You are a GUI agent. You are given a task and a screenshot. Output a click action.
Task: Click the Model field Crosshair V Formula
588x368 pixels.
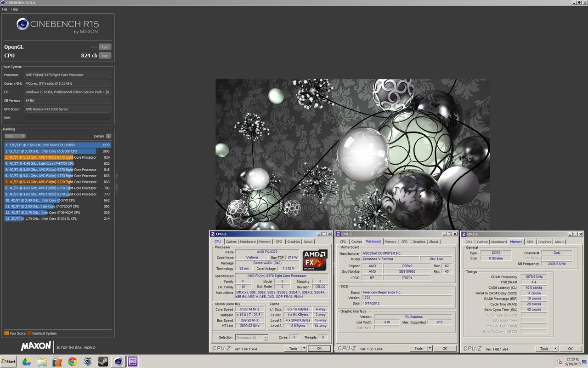click(x=390, y=259)
